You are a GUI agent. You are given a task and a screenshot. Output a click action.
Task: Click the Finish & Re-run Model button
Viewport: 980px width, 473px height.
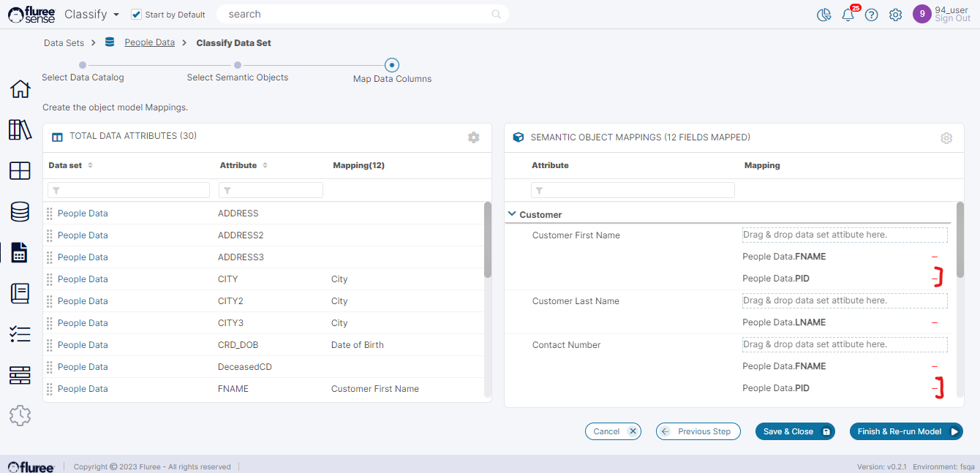[905, 431]
